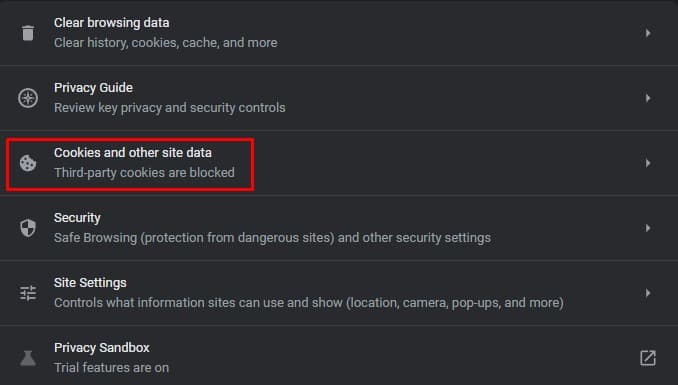Click 'Third-party cookies are blocked' text
This screenshot has height=385, width=678.
tap(144, 173)
